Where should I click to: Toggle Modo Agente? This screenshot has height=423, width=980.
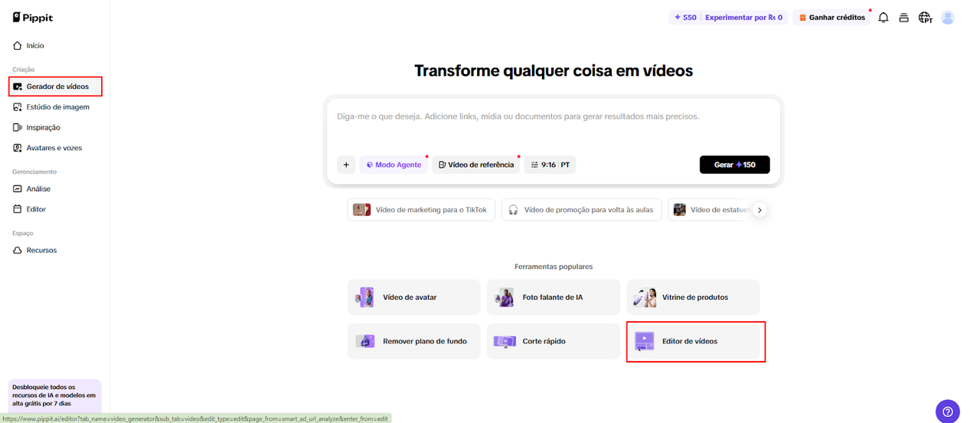pos(394,165)
